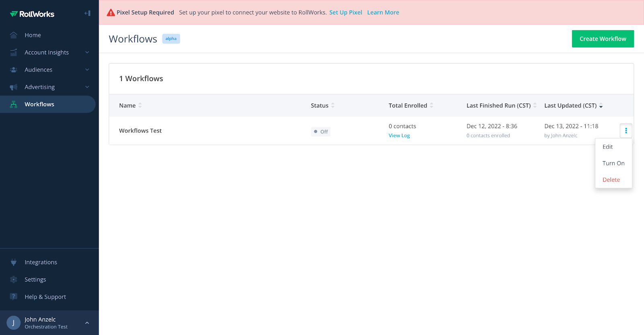The height and width of the screenshot is (335, 644).
Task: Sort by Total Enrolled arrows
Action: (x=431, y=105)
